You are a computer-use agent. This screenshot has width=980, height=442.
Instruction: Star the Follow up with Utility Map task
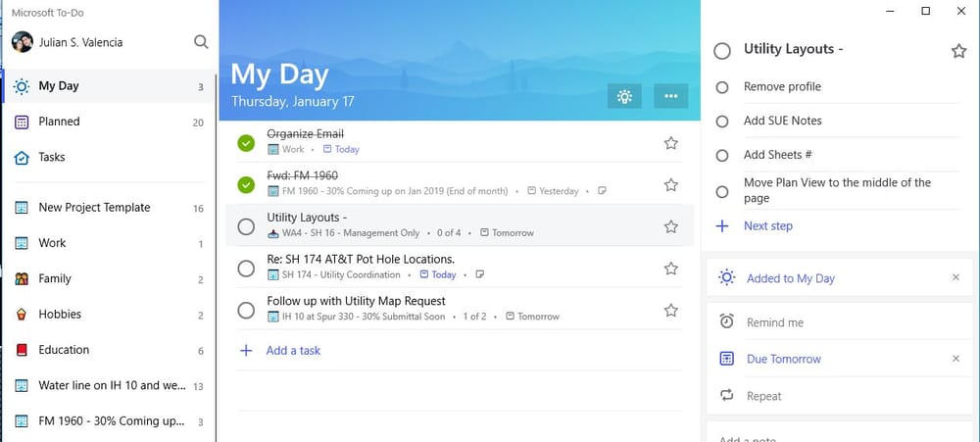[x=670, y=310]
